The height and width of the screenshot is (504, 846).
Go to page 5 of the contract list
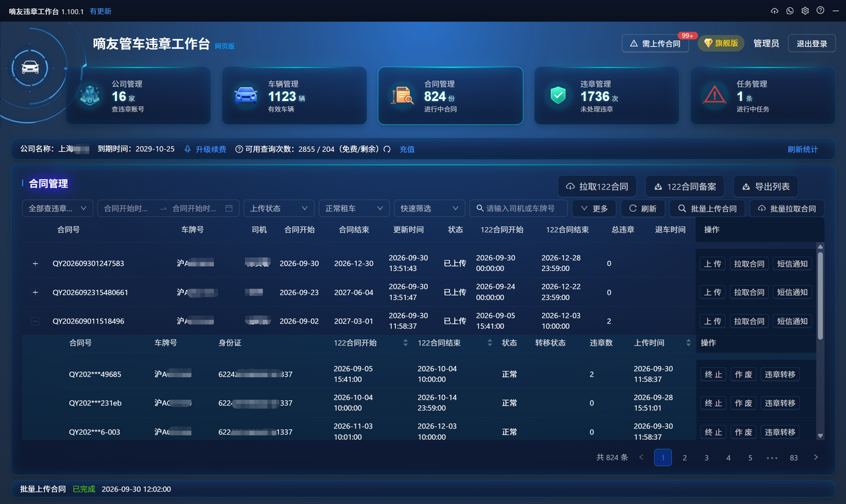coord(750,457)
